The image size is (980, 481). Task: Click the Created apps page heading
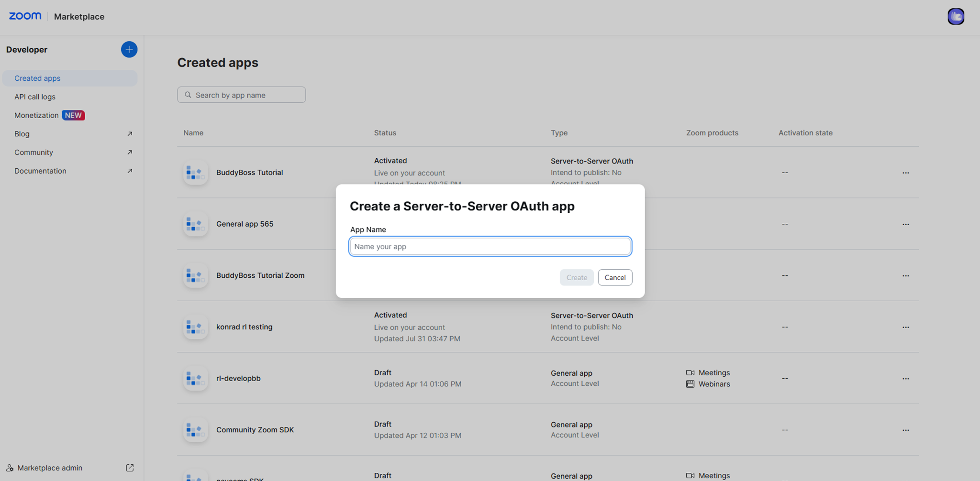coord(218,63)
